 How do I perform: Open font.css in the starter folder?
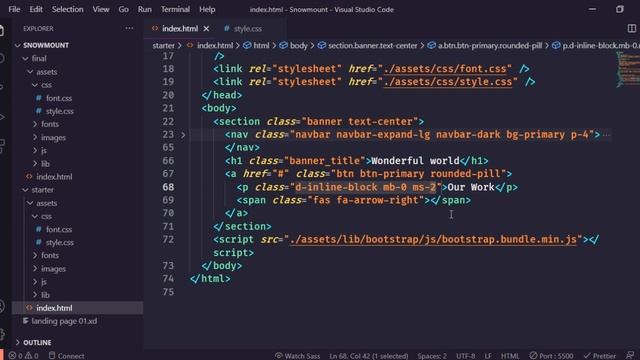59,229
